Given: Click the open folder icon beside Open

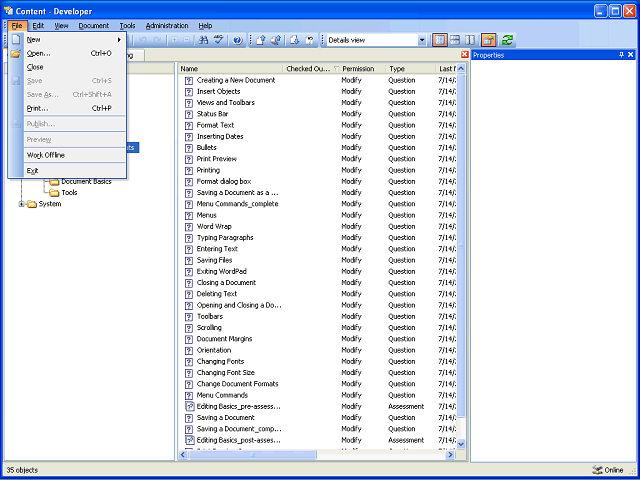Looking at the screenshot, I should (x=16, y=53).
